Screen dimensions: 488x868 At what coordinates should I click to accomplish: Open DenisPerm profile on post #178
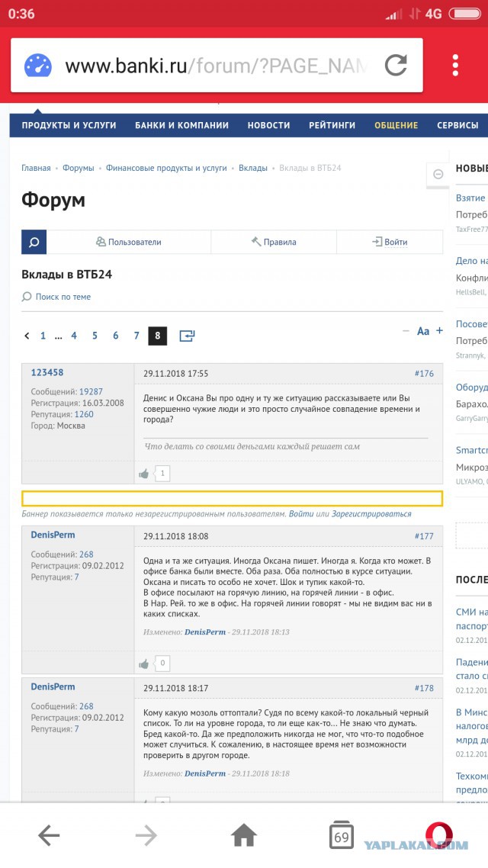53,686
